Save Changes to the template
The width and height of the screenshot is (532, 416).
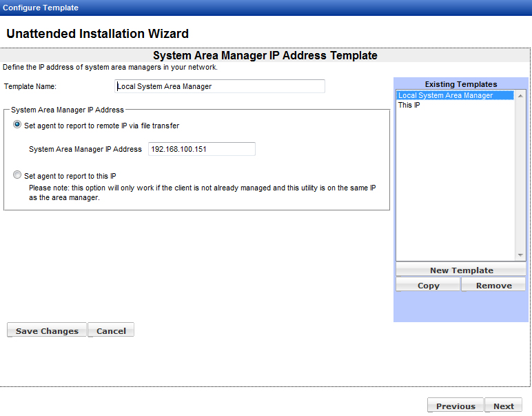click(x=47, y=331)
